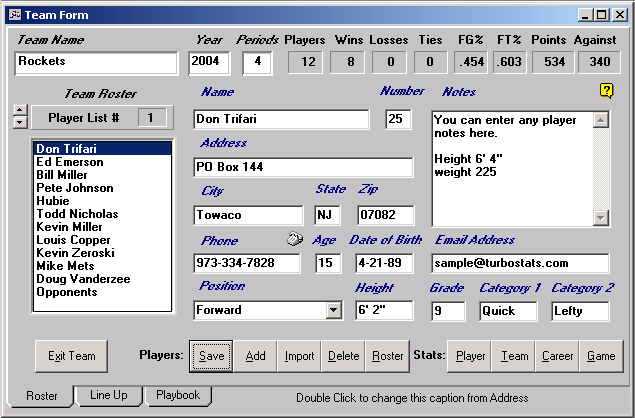
Task: Click the City field showing Towaco
Action: point(248,215)
